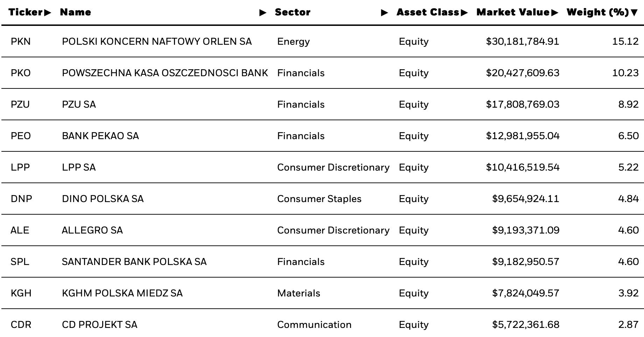Sort by the Ticker column arrow
The height and width of the screenshot is (337, 644).
tap(48, 13)
